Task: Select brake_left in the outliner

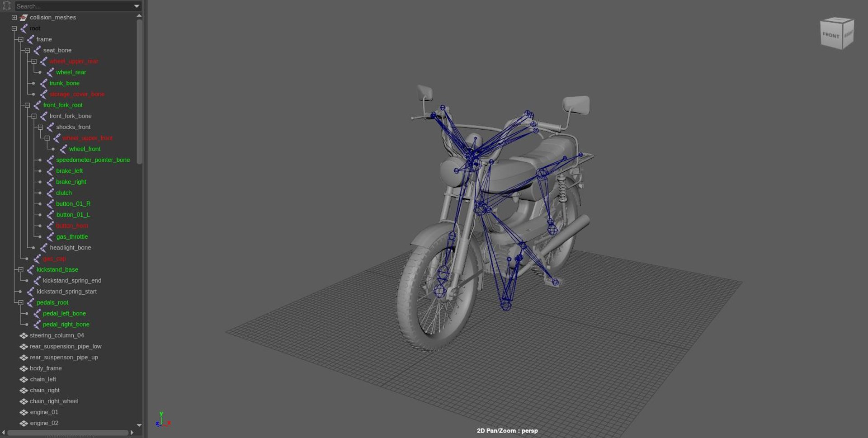Action: [x=69, y=171]
